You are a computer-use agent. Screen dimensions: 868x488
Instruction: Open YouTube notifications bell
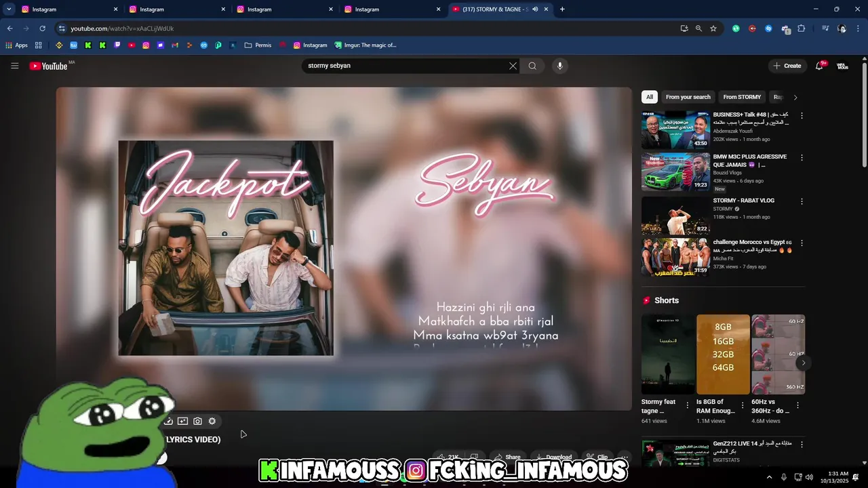(x=820, y=66)
